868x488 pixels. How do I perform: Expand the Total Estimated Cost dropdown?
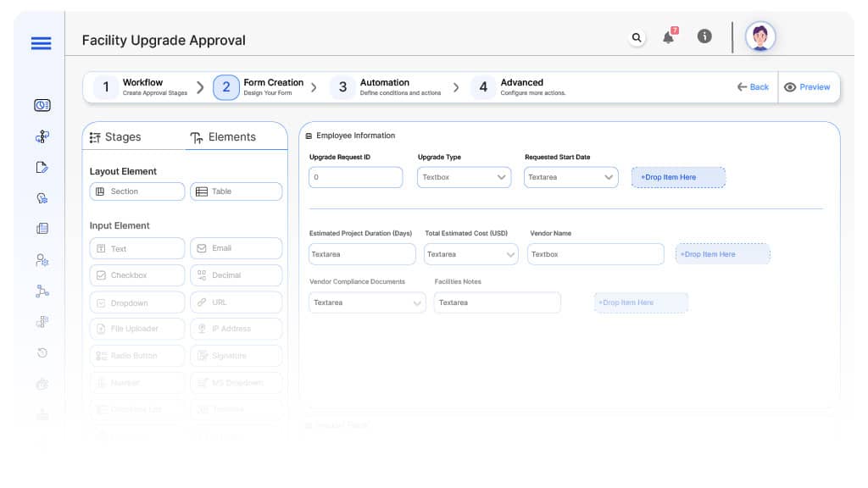470,254
